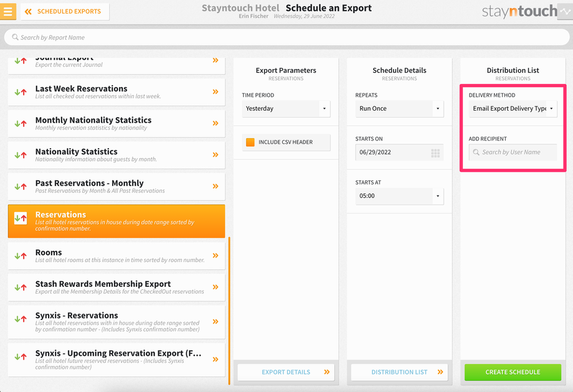Select Nationality Statistics export
Screen dimensions: 573x392
116,155
